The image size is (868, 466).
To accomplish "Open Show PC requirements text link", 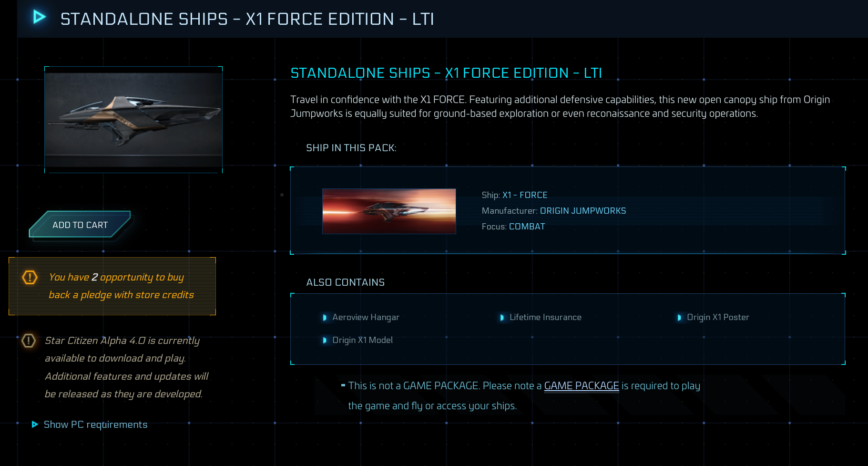I will pyautogui.click(x=95, y=425).
